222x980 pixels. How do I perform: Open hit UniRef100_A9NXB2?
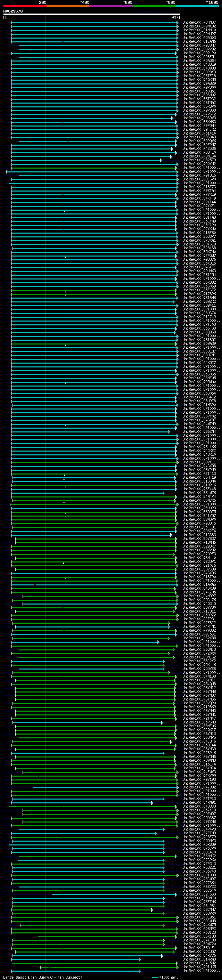click(199, 26)
